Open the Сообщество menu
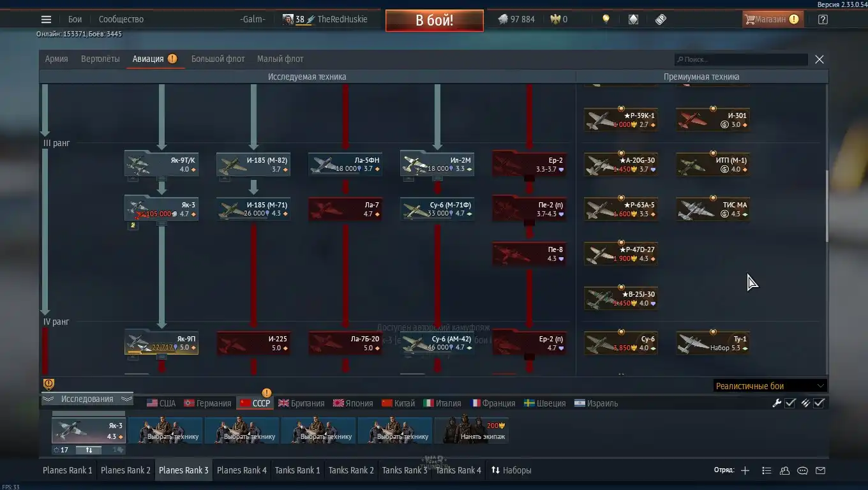868x490 pixels. coord(121,19)
